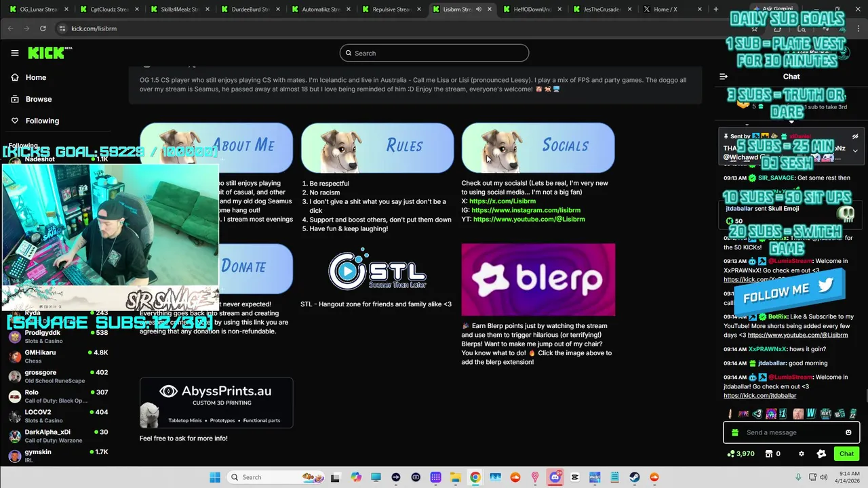The width and height of the screenshot is (868, 488).
Task: Open the https://x.com/Lisibrm link
Action: coord(502,201)
